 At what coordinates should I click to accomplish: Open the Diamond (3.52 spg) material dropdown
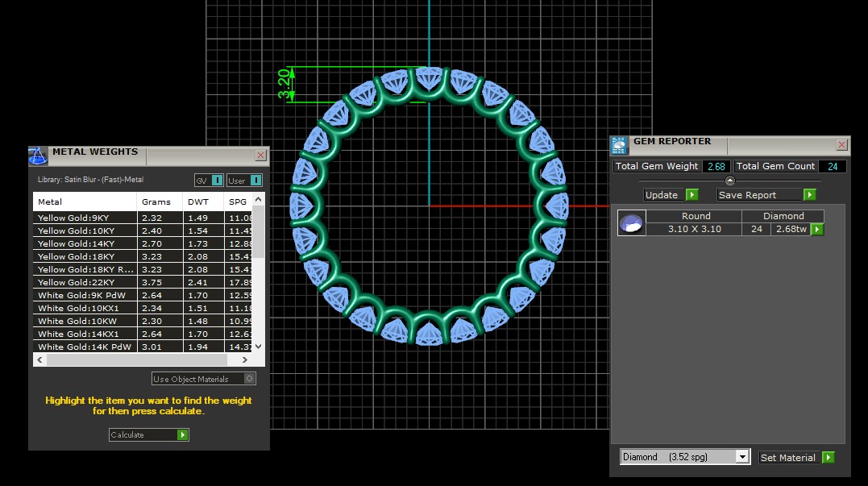coord(742,457)
